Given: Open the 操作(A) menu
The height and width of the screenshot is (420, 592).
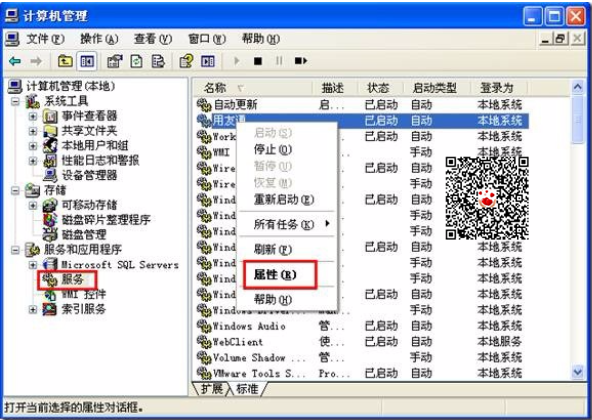Looking at the screenshot, I should coord(99,39).
